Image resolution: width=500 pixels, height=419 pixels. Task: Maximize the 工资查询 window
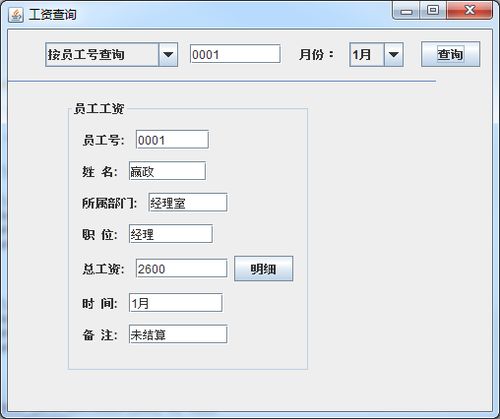click(x=433, y=11)
